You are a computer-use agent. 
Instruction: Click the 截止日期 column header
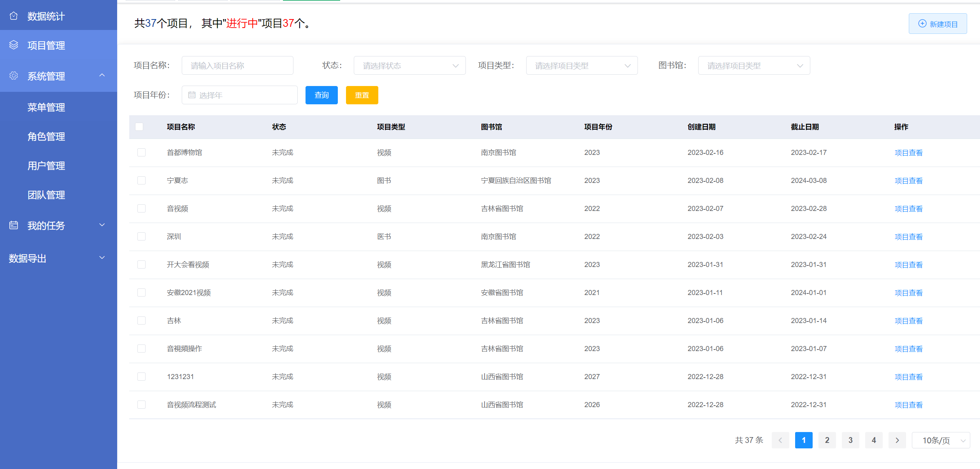pyautogui.click(x=805, y=127)
